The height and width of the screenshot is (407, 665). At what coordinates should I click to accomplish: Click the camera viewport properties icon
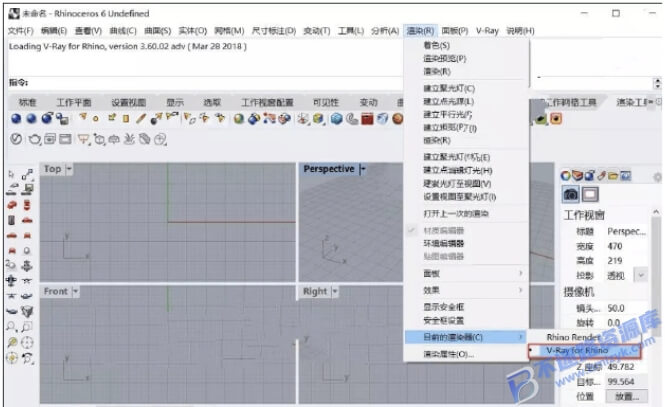(x=571, y=195)
